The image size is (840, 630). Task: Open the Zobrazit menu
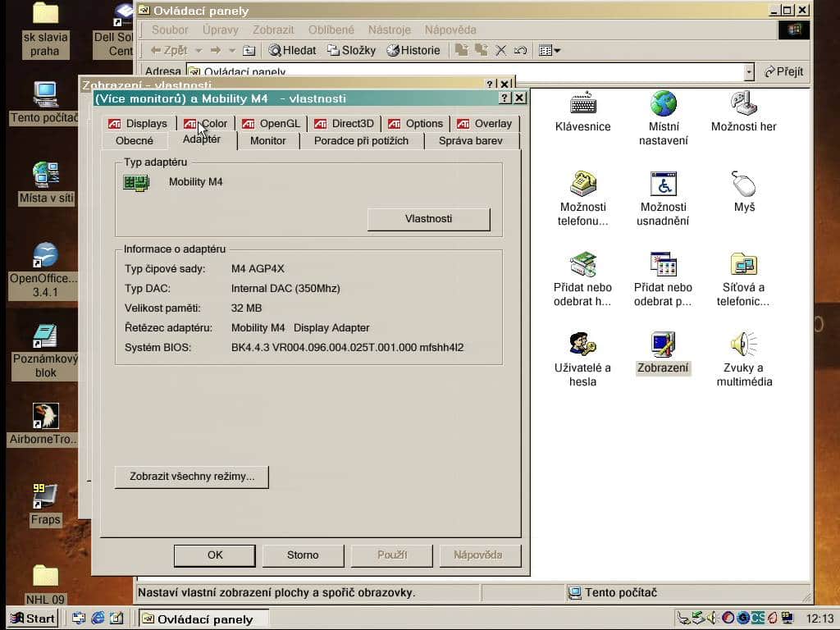[x=273, y=30]
